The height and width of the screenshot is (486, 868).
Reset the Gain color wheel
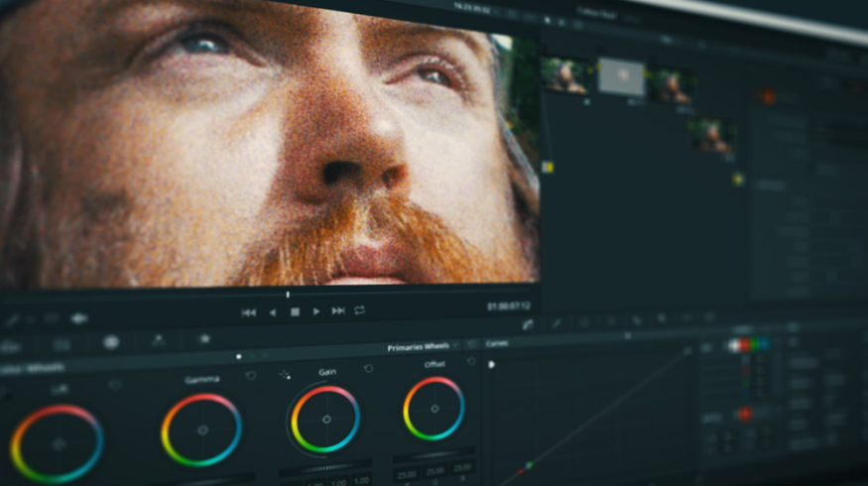click(x=368, y=369)
